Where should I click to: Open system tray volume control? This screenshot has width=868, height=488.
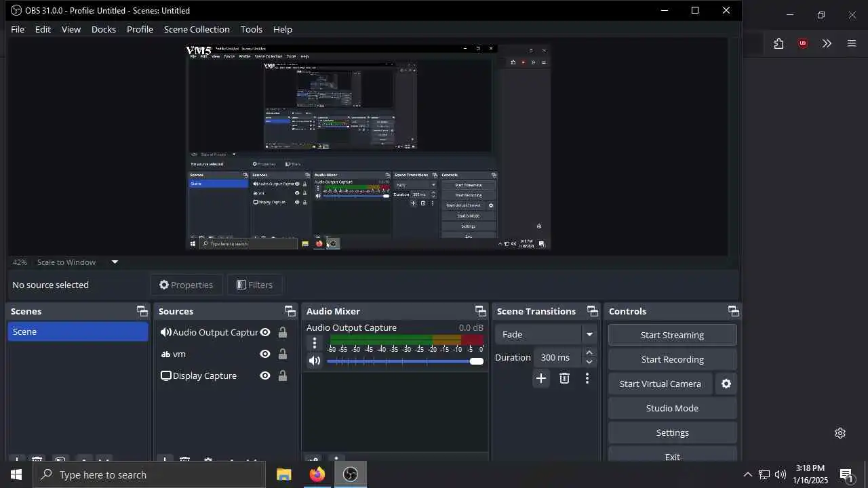tap(781, 474)
